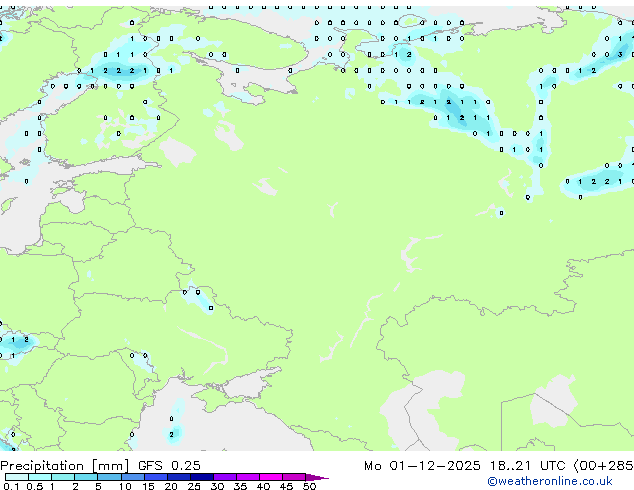This screenshot has height=490, width=634.
Task: Click the 40–45 mm magenta legend box
Action: click(x=271, y=477)
